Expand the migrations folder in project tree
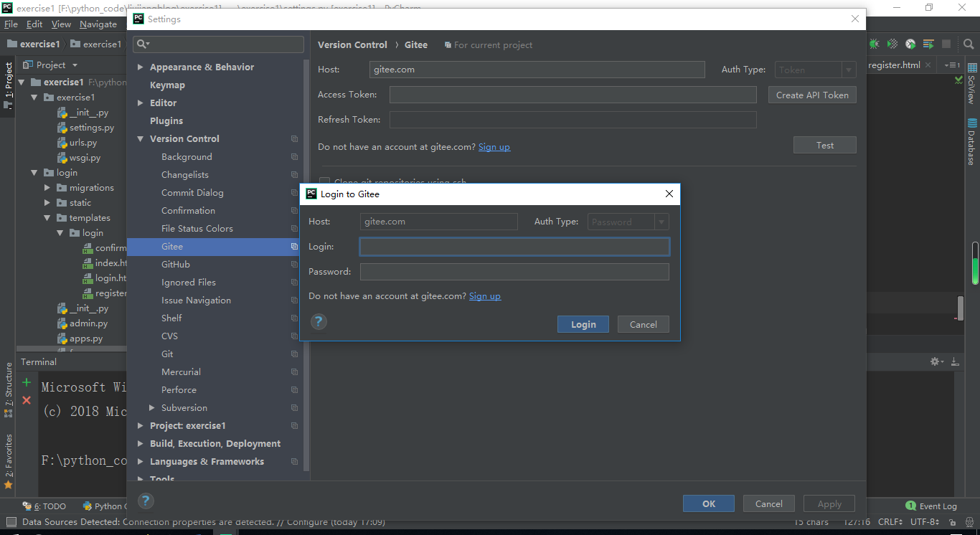 (x=47, y=188)
